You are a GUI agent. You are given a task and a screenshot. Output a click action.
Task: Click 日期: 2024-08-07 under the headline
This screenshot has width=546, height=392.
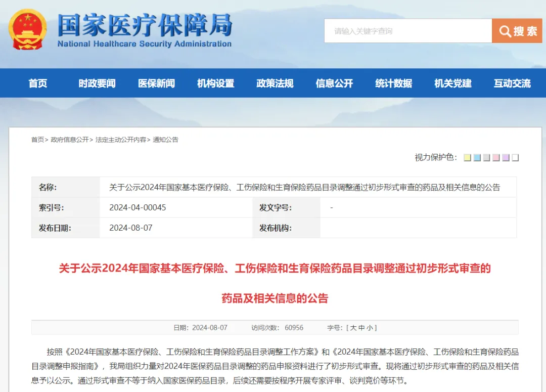coord(201,328)
